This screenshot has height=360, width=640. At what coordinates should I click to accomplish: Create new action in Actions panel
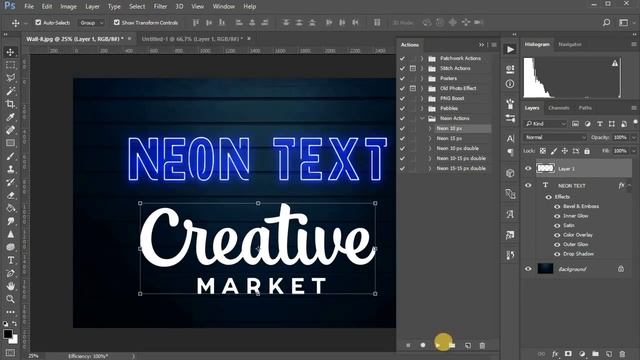[x=467, y=345]
